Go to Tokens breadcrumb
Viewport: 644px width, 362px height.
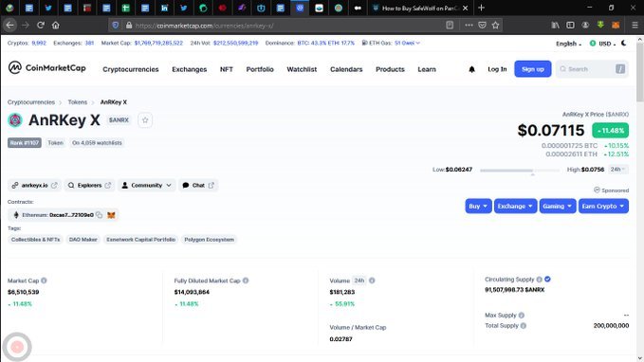[x=77, y=102]
